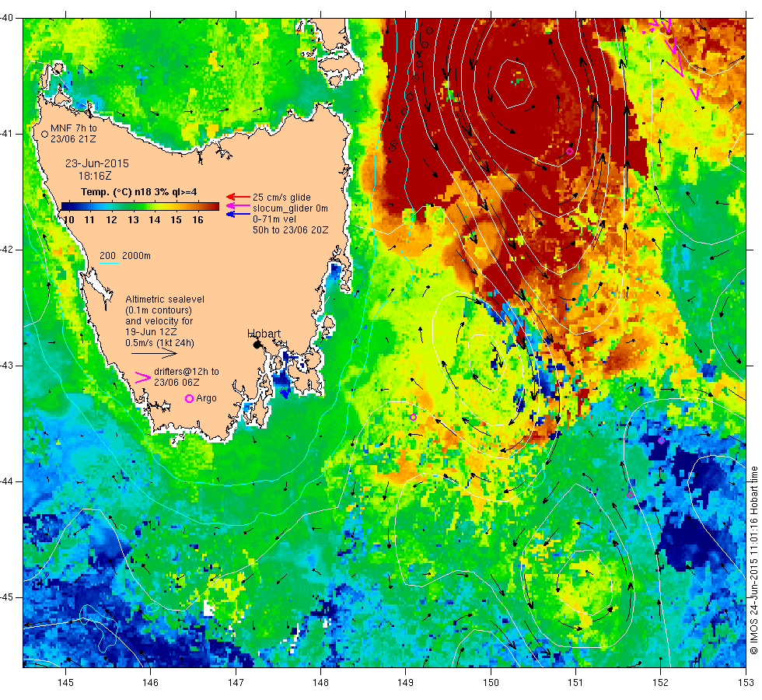Click the magenta slocum_glider legend arrow
The image size is (762, 700).
238,206
